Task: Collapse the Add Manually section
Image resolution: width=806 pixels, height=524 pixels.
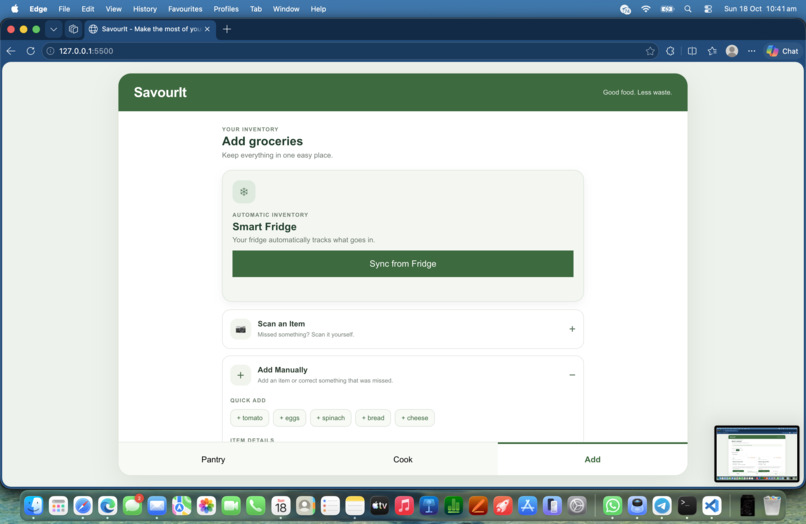Action: pos(572,375)
